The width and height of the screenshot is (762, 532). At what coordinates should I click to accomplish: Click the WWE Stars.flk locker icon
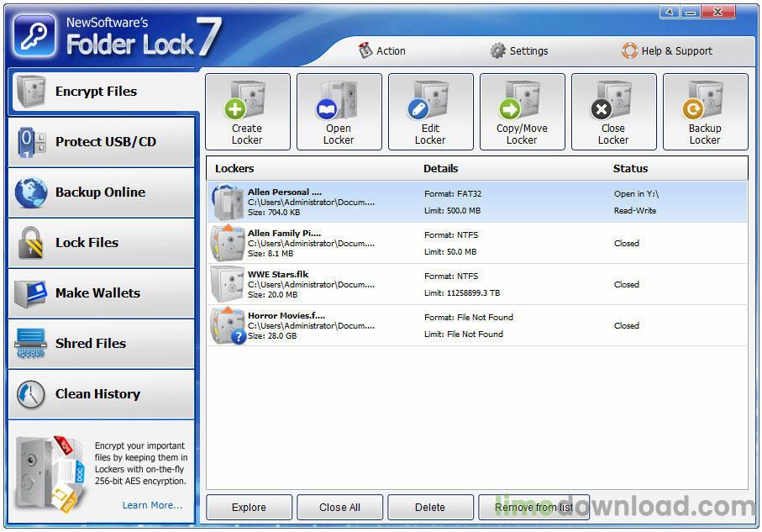coord(227,284)
